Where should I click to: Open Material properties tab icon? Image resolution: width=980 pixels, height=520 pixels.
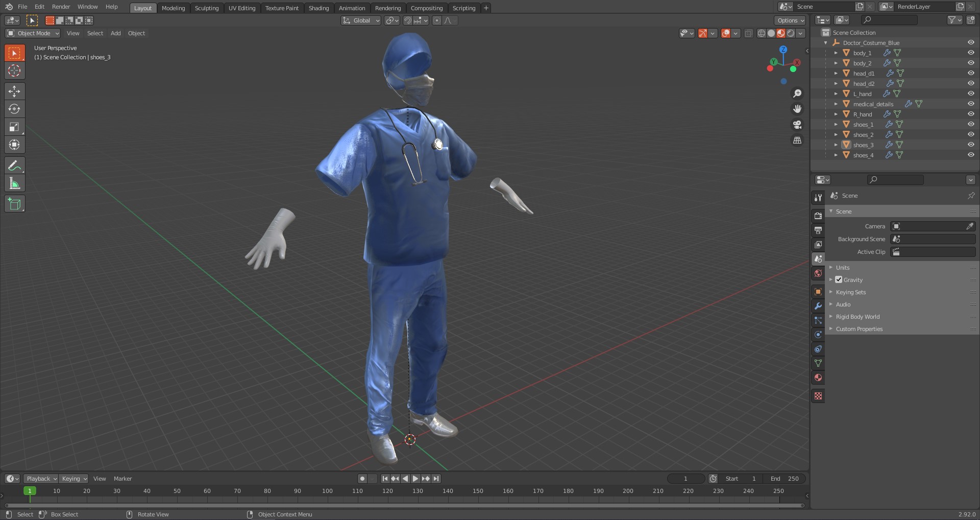tap(818, 377)
